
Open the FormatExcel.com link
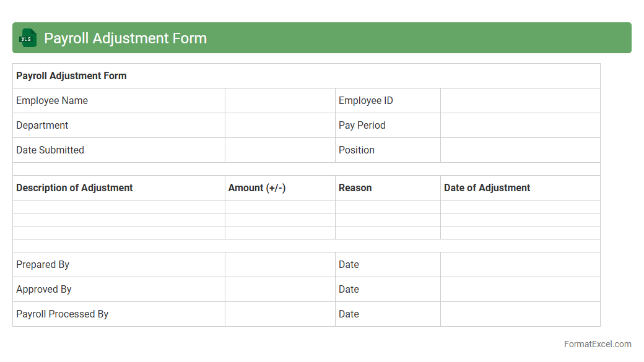(x=598, y=344)
